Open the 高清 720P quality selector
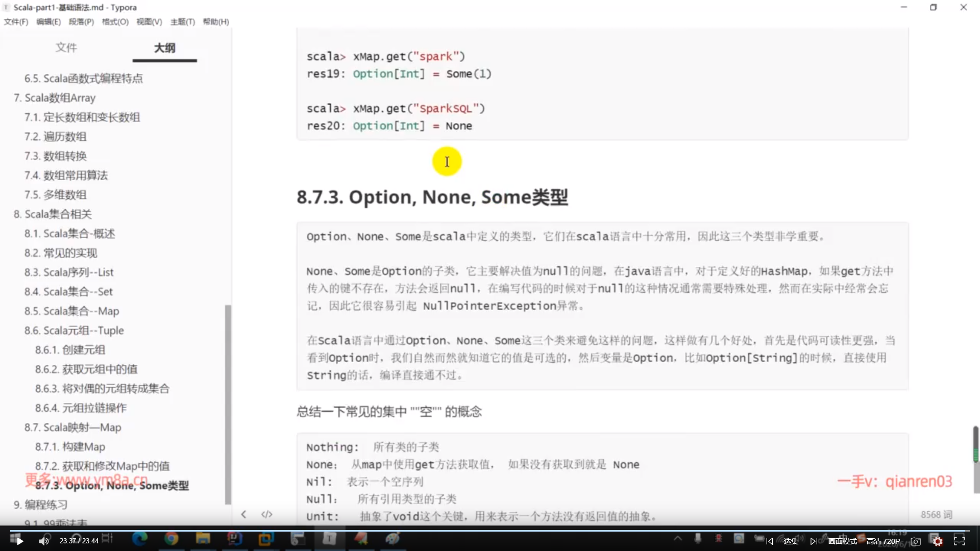The width and height of the screenshot is (980, 551). tap(883, 541)
